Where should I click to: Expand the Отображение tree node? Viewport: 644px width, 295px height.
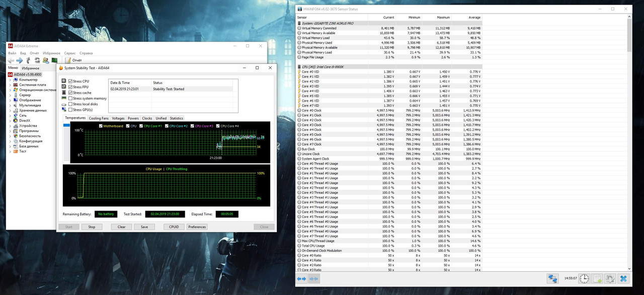10,100
